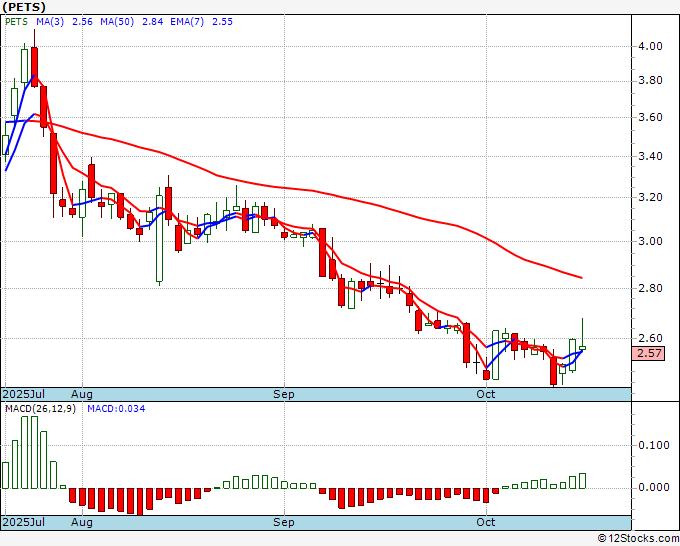
Task: Click the EMA(7) value 2.55
Action: [x=222, y=22]
